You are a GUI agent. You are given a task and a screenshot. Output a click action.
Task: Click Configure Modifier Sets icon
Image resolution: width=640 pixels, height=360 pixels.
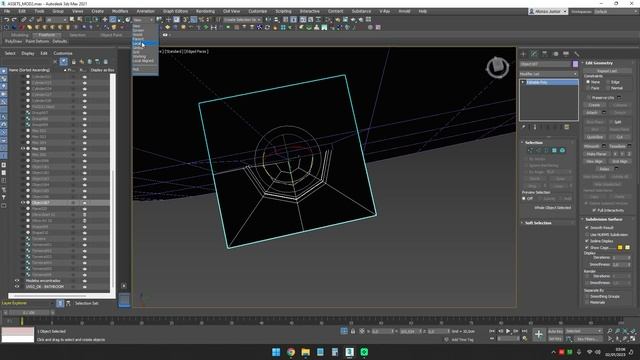click(567, 127)
